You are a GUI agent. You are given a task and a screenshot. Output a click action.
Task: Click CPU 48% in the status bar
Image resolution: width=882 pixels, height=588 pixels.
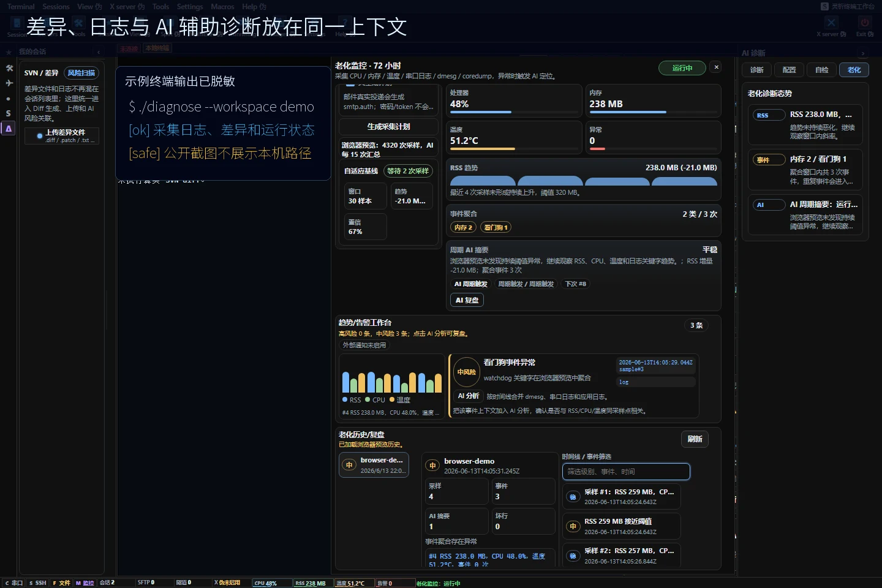pos(273,583)
